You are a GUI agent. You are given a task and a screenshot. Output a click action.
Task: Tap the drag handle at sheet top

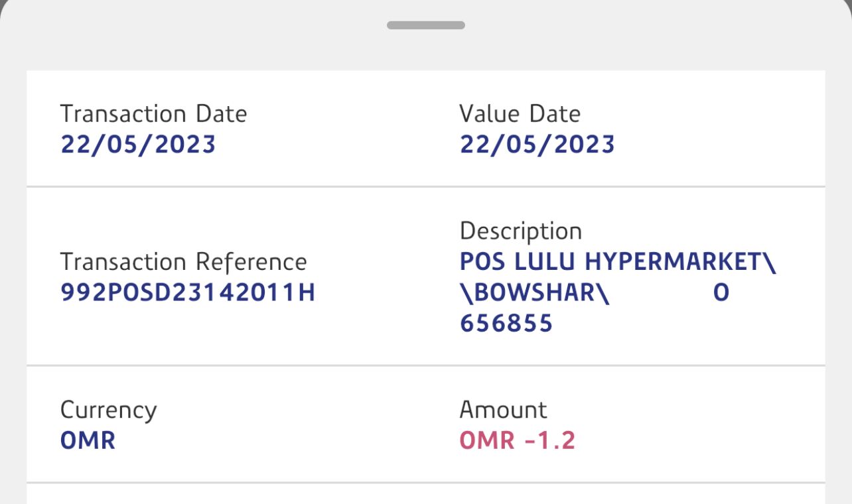click(x=426, y=25)
